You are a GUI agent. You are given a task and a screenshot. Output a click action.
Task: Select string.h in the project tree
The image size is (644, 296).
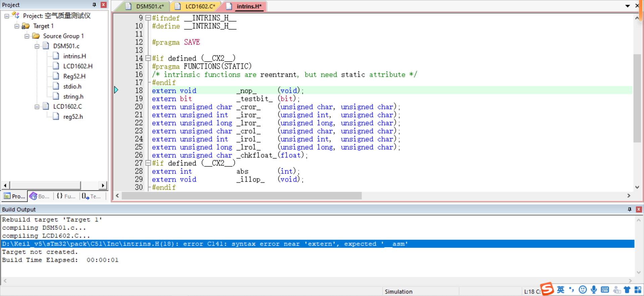[x=73, y=96]
